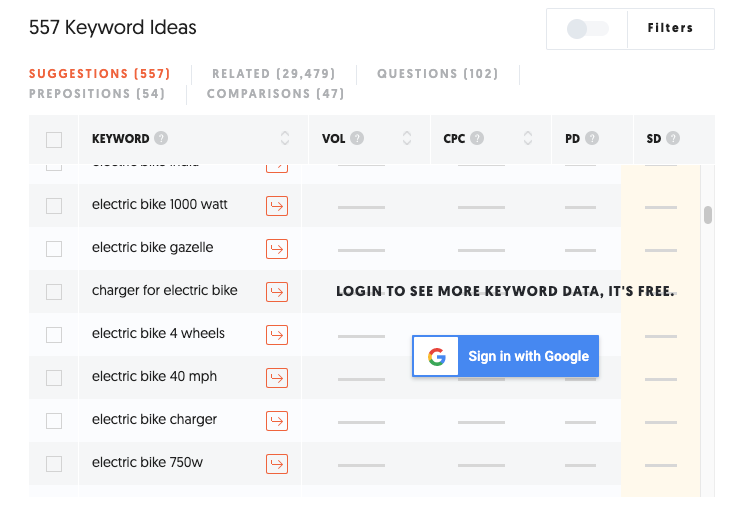The width and height of the screenshot is (730, 506).
Task: Toggle the switch next to Filters
Action: 587,29
